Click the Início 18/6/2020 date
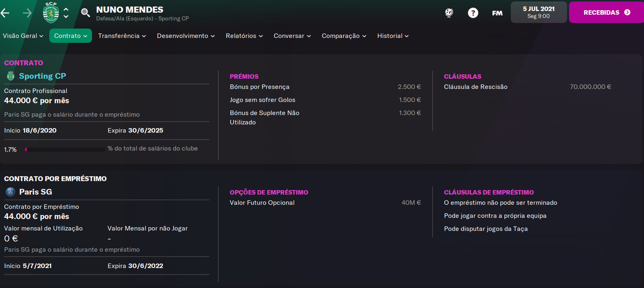The width and height of the screenshot is (644, 288). [30, 131]
